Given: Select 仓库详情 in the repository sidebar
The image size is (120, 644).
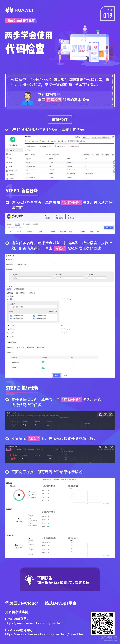Looking at the screenshot, I should tap(12, 150).
